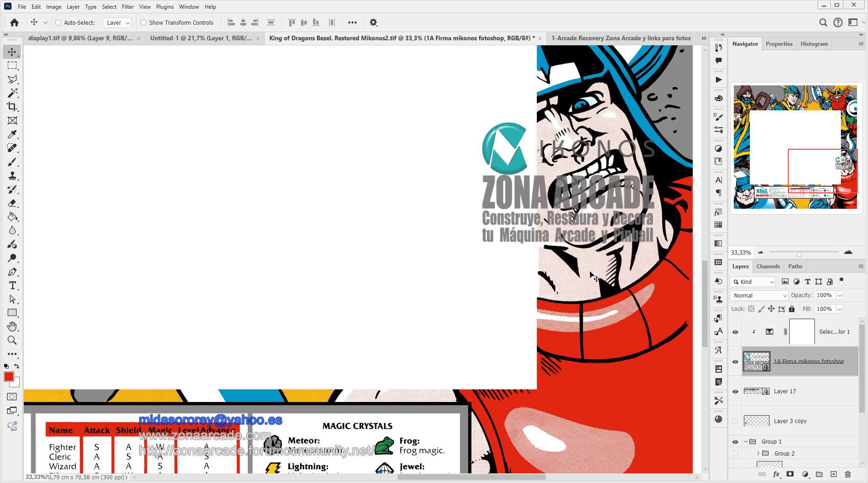Screen dimensions: 868x483
Task: Select the Layer 3 copy layer
Action: 790,421
